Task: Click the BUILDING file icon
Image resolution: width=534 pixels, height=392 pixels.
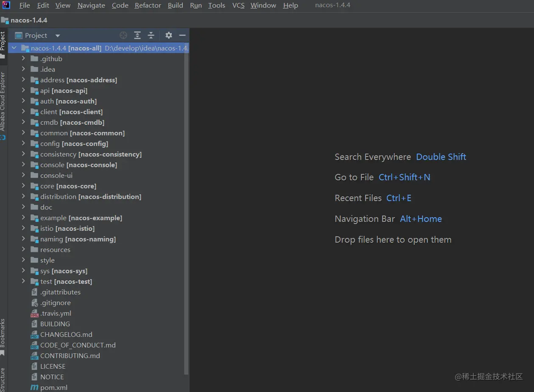Action: [x=34, y=324]
